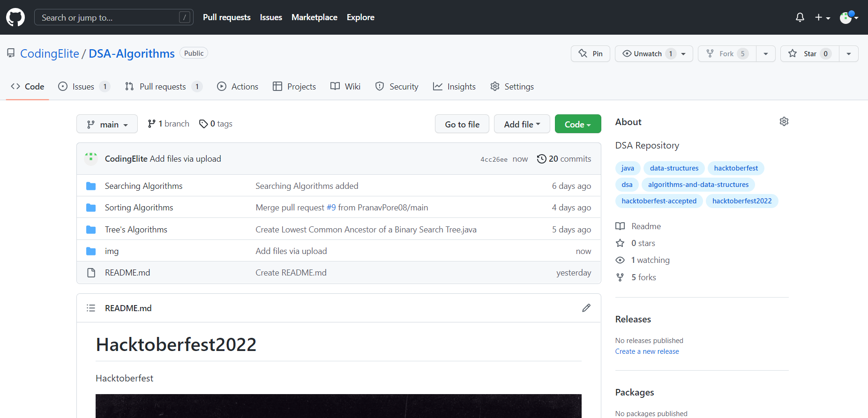Open Issues in top navigation

(271, 17)
